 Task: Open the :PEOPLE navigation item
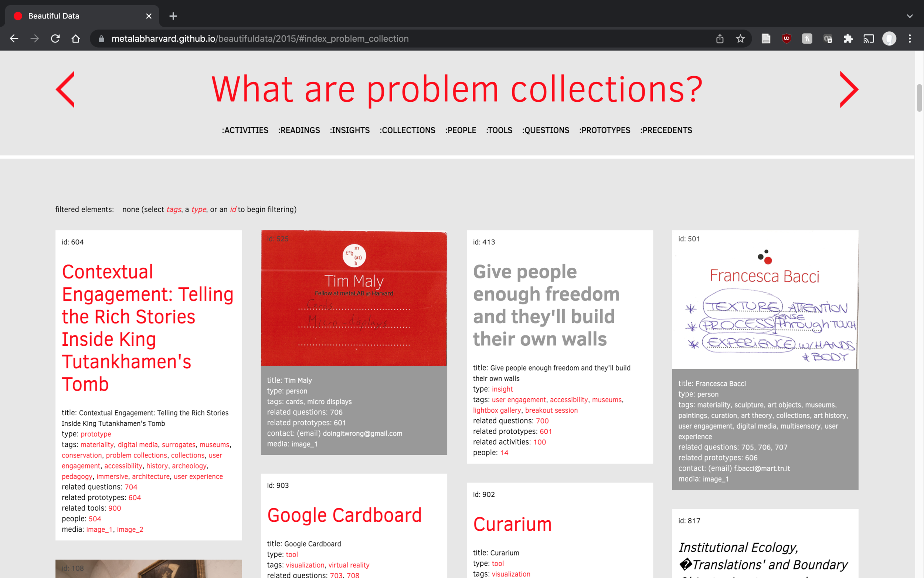(x=460, y=131)
